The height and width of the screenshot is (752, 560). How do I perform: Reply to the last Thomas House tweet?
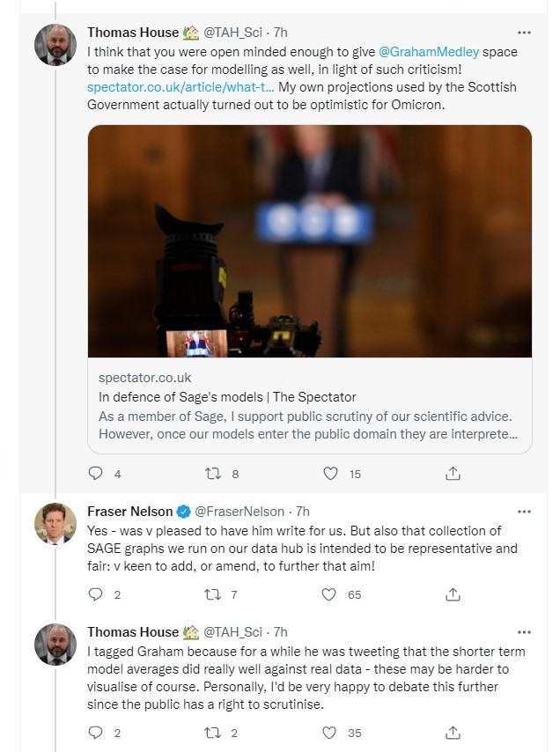click(97, 732)
